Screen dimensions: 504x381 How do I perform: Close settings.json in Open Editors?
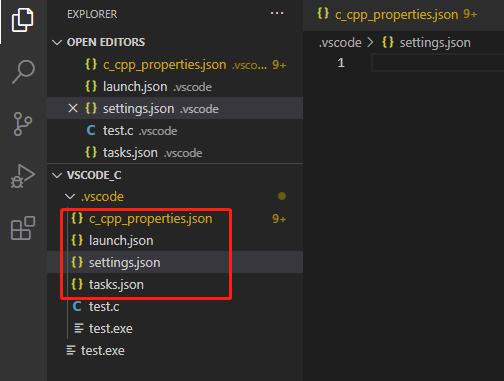[73, 108]
